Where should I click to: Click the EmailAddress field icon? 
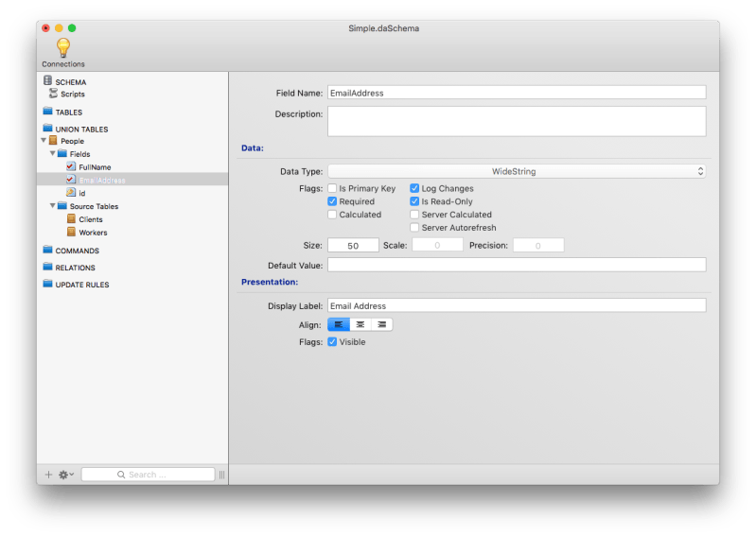point(71,180)
